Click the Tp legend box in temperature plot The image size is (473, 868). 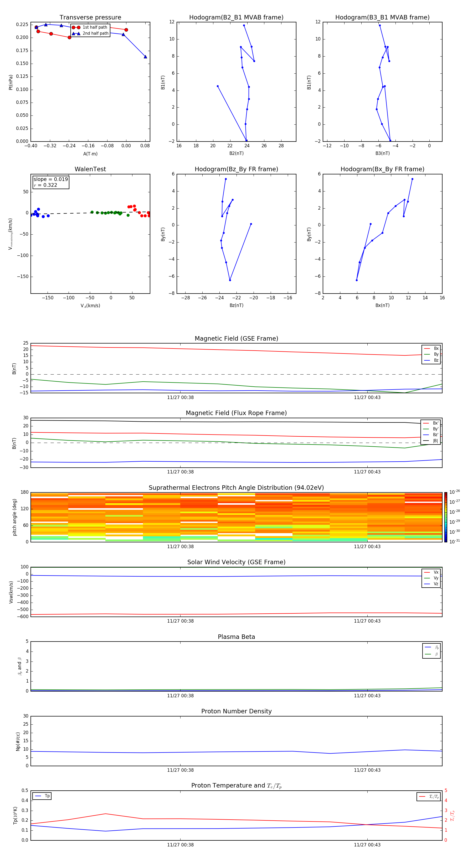[x=42, y=796]
